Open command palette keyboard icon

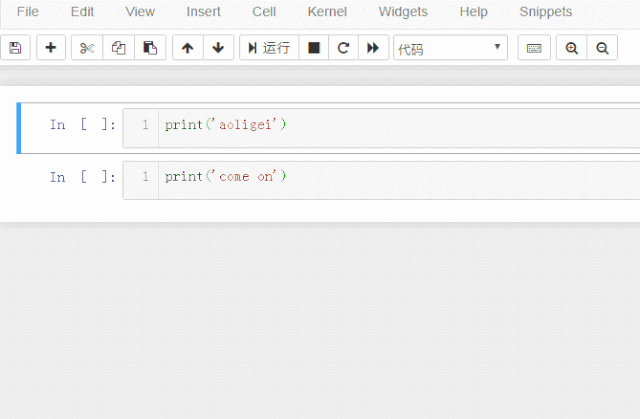tap(534, 48)
